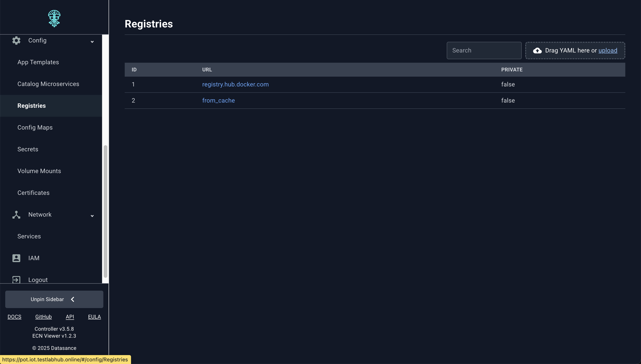Viewport: 641px width, 364px height.
Task: Open the from_cache registry entry
Action: pyautogui.click(x=218, y=100)
